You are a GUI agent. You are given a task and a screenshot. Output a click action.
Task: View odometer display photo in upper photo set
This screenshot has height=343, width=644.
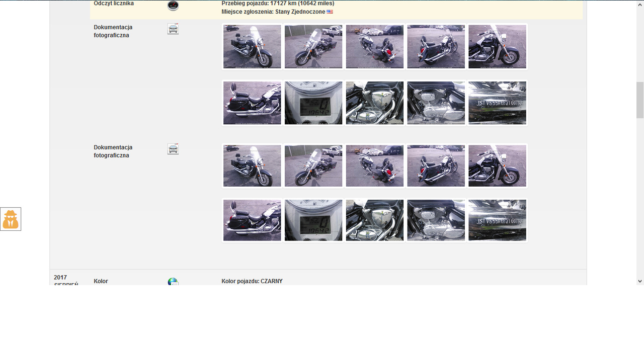pos(313,103)
